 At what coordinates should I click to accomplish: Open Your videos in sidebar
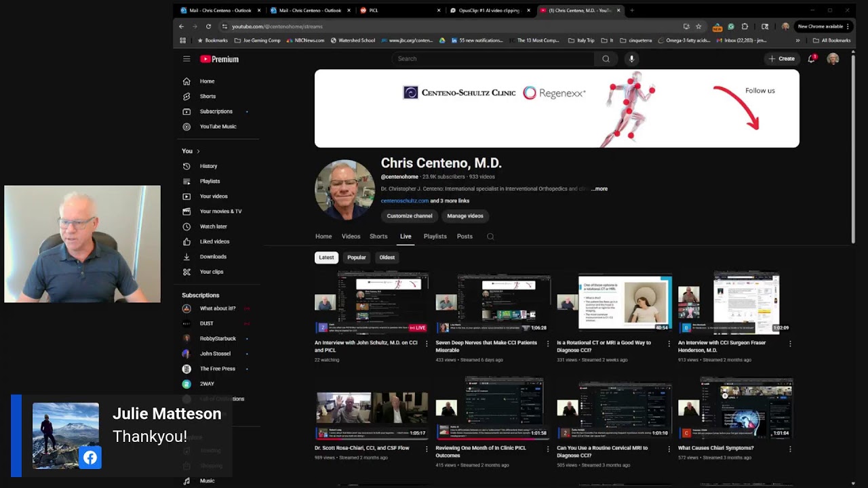point(214,197)
